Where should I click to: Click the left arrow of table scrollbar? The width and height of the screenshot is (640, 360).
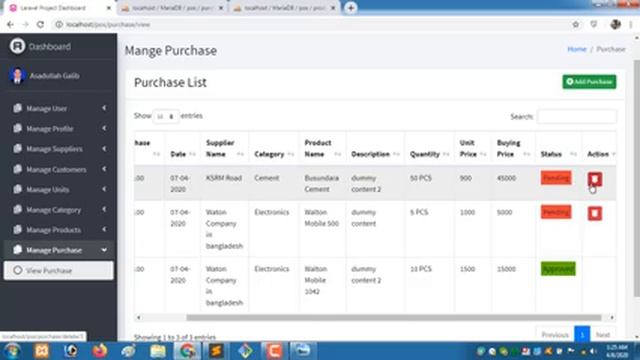pos(139,318)
